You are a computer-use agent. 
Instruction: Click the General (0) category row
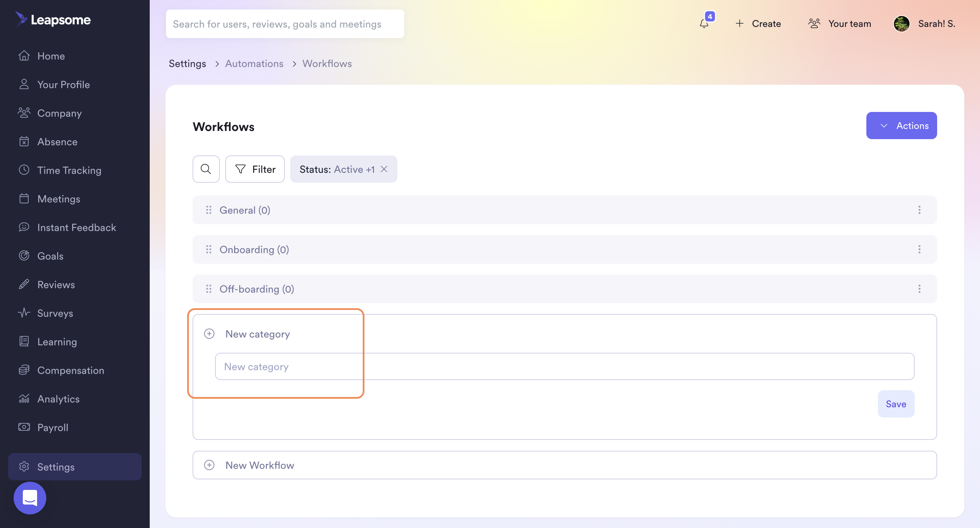(565, 210)
